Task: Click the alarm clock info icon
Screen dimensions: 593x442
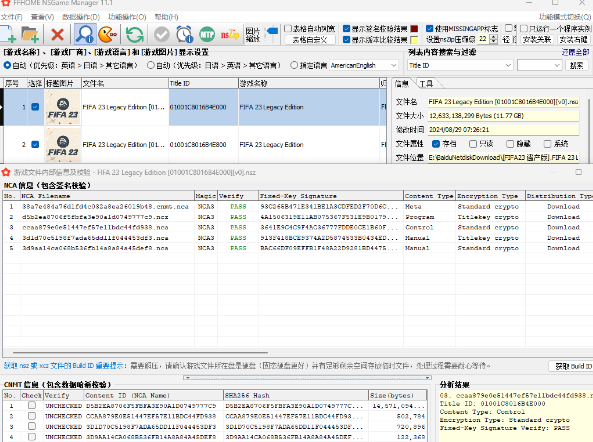Action: click(x=184, y=34)
